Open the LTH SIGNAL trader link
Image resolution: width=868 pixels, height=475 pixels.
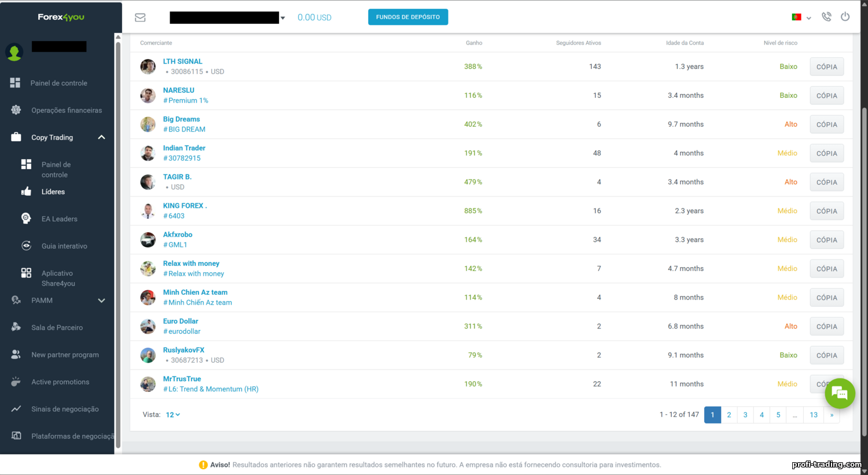point(182,61)
